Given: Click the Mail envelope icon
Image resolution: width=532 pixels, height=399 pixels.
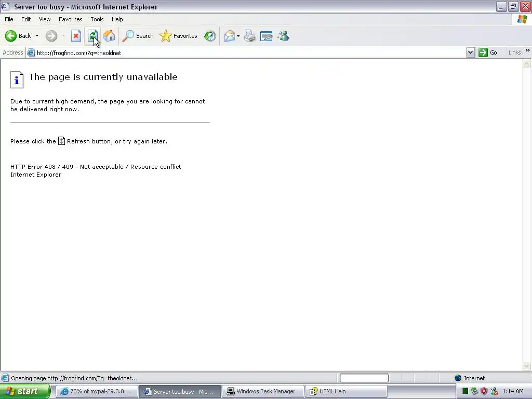Looking at the screenshot, I should pos(230,36).
